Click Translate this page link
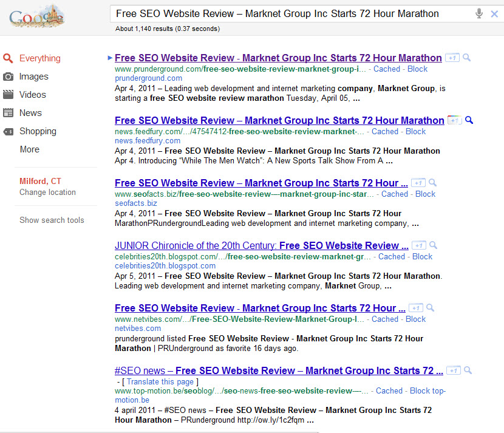Image resolution: width=504 pixels, height=433 pixels. [160, 381]
